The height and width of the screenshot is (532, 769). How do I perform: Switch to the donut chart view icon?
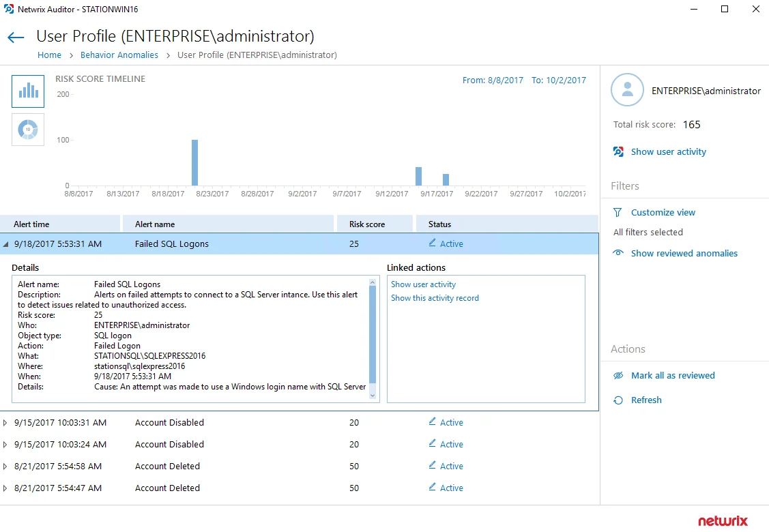28,130
